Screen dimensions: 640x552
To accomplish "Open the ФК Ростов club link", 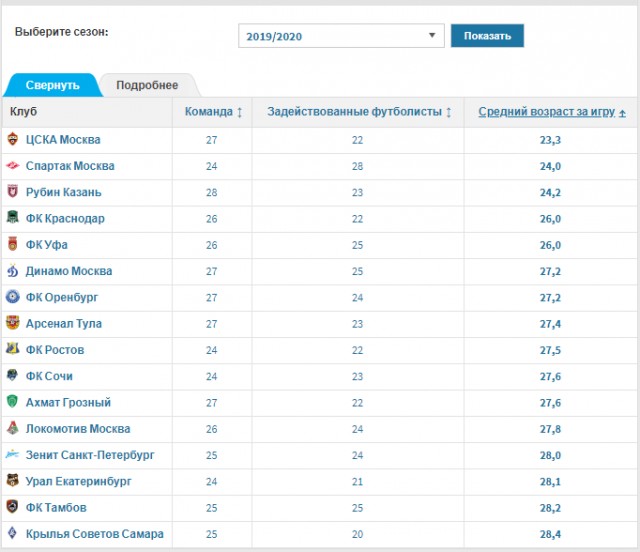I will tap(55, 349).
